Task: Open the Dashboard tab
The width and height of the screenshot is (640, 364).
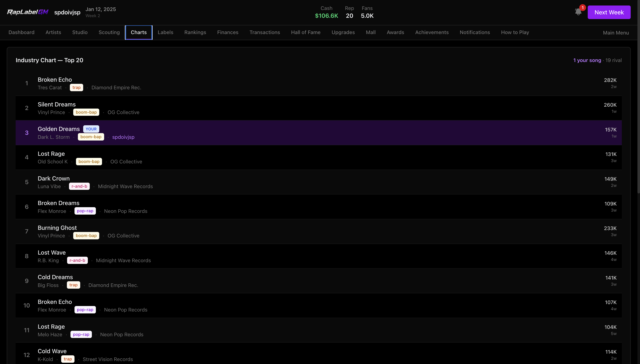Action: coord(22,32)
